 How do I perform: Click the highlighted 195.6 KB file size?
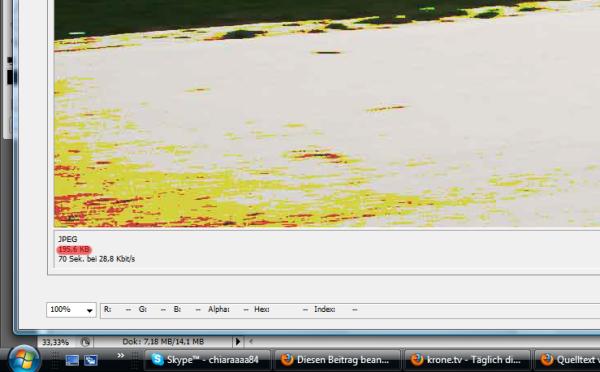(74, 250)
